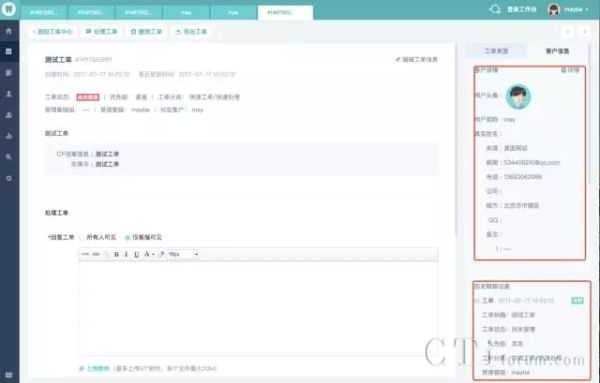Toggle italic formatting in reply editor
Viewport: 600px width, 383px height.
point(126,254)
